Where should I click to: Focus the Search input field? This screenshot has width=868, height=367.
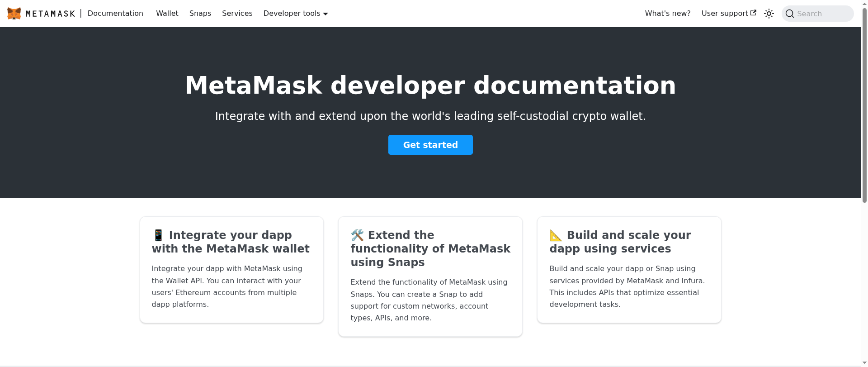tap(818, 14)
